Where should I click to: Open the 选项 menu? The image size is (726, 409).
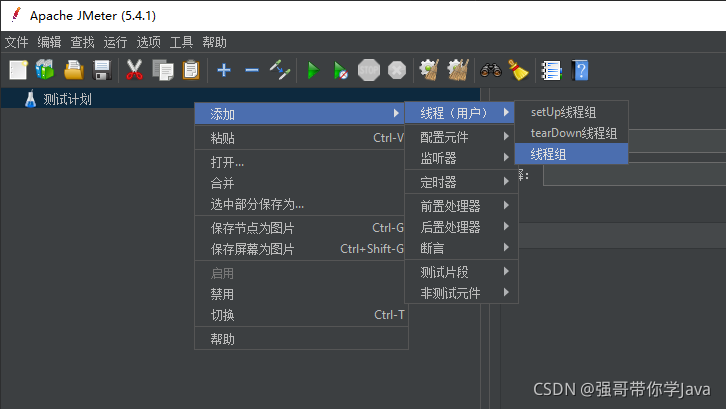149,43
